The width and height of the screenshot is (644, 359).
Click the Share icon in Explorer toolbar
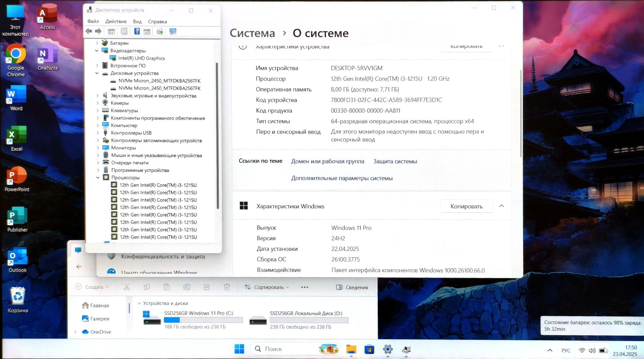(207, 287)
